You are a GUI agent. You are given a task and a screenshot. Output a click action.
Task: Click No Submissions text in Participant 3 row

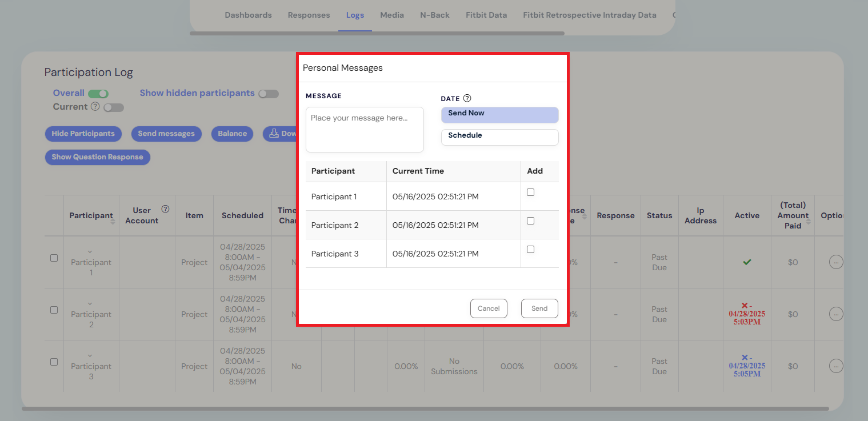tap(454, 366)
